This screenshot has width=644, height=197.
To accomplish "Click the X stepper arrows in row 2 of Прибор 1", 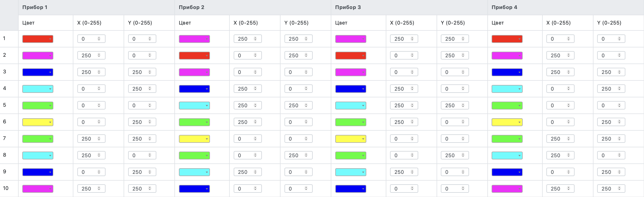I will point(99,55).
